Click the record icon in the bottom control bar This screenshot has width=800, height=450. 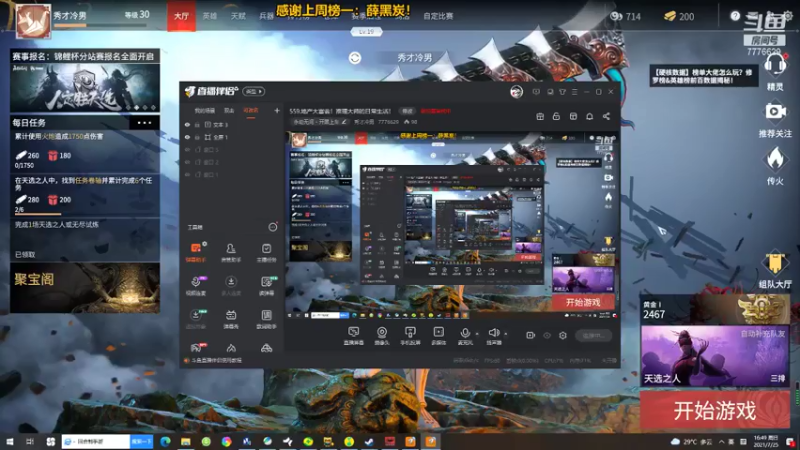tap(530, 335)
